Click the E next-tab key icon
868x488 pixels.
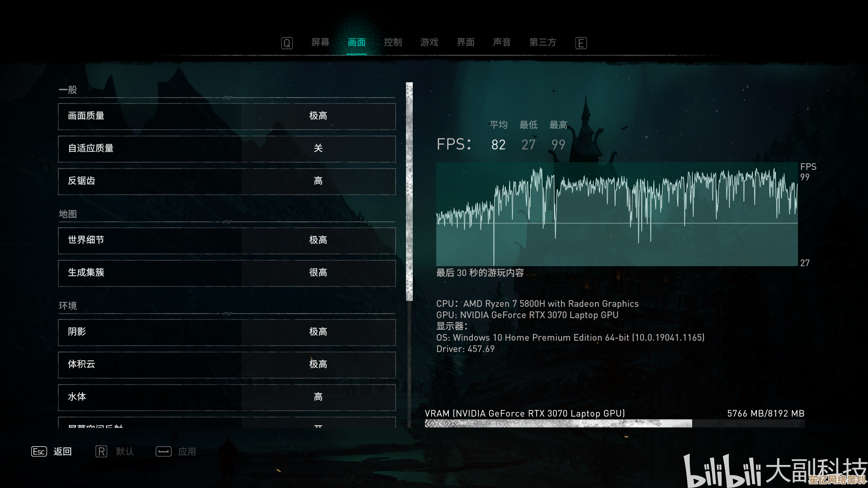point(581,43)
